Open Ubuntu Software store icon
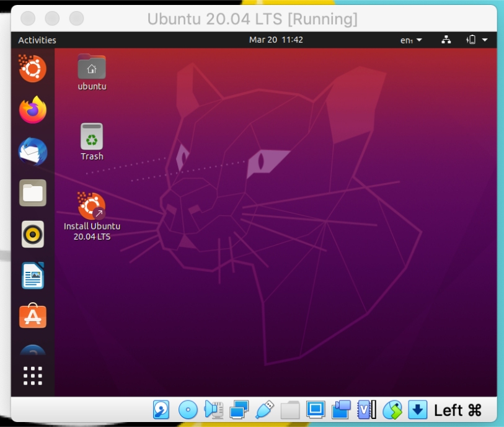Image resolution: width=504 pixels, height=427 pixels. 32,316
